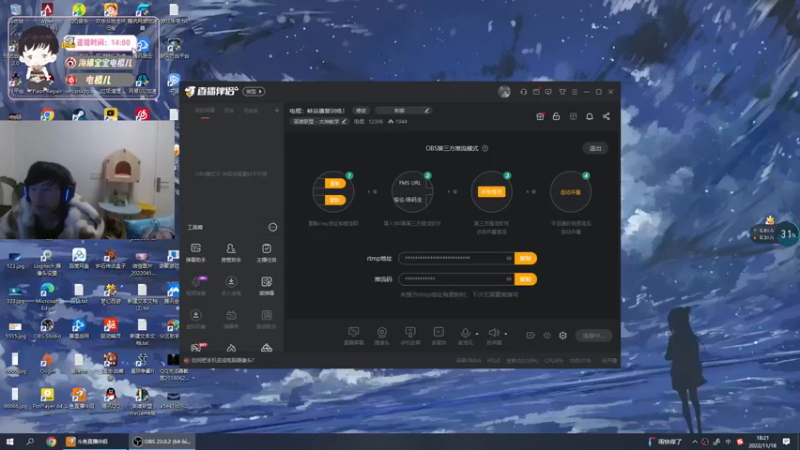Open OBS Studio desktop shortcut
This screenshot has width=800, height=450.
[x=47, y=329]
